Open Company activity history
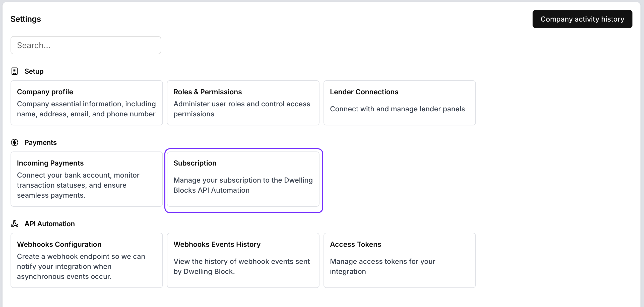Image resolution: width=644 pixels, height=307 pixels. [582, 19]
